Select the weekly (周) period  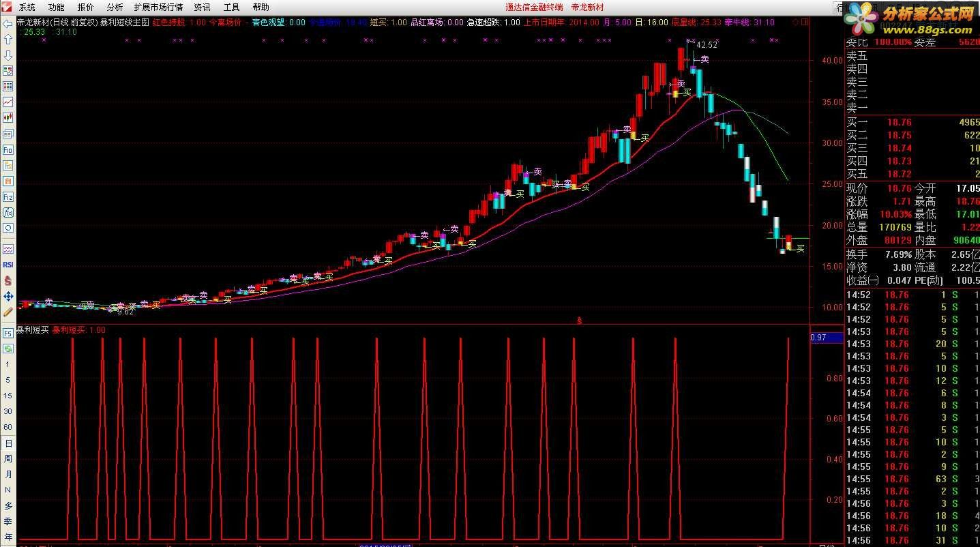pyautogui.click(x=8, y=458)
